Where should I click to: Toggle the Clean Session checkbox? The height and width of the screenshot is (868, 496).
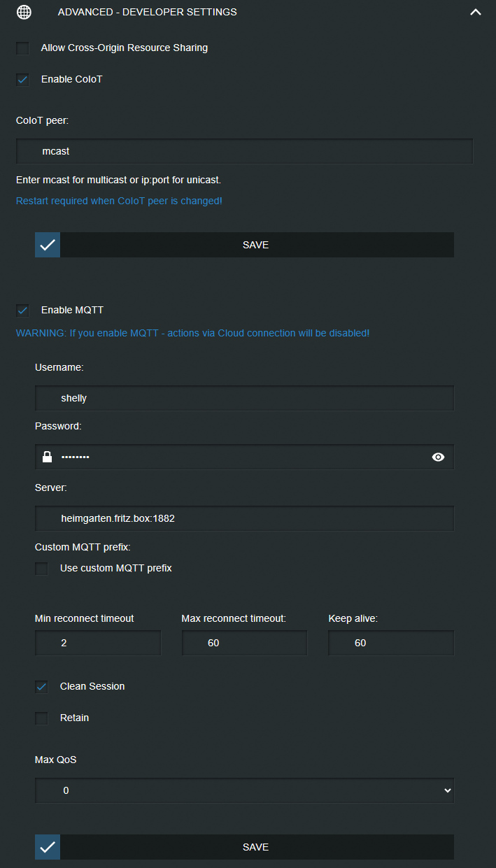point(42,687)
